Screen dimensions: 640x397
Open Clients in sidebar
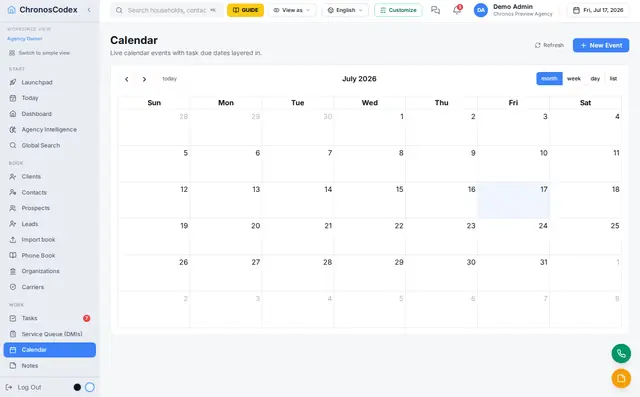[x=50, y=177]
